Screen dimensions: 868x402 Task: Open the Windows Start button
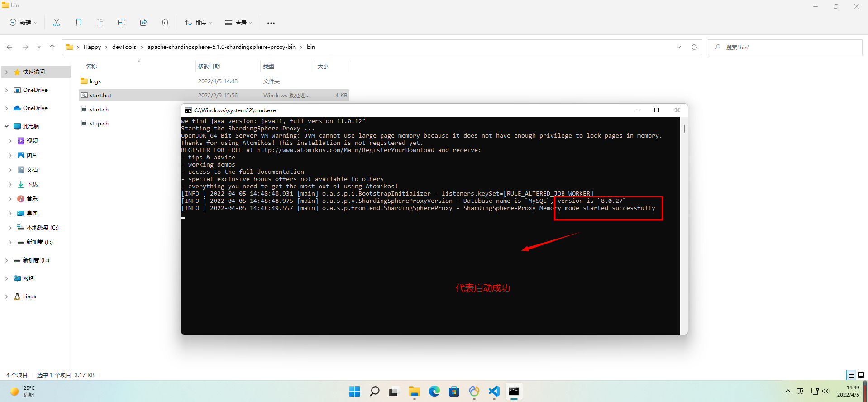[x=355, y=392]
